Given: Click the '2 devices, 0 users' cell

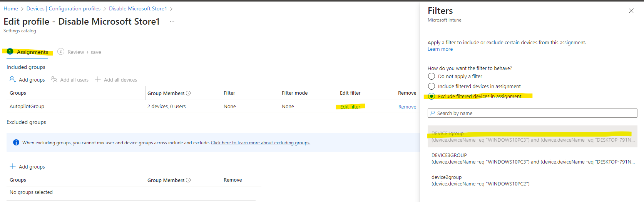Looking at the screenshot, I should click(x=166, y=107).
